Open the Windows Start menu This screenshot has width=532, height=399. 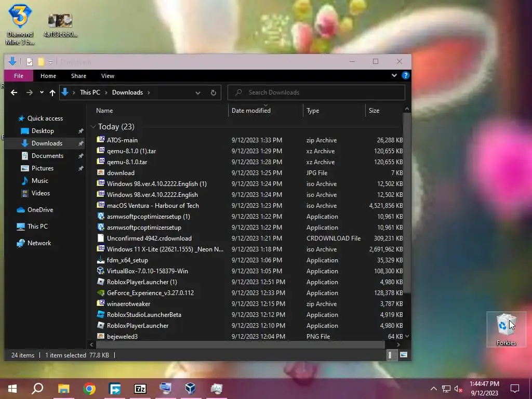pos(12,389)
